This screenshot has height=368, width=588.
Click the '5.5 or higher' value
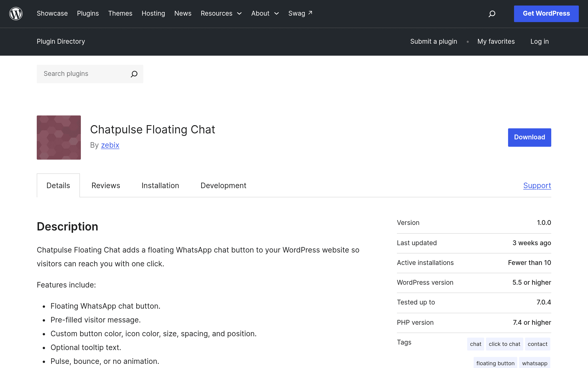(532, 282)
